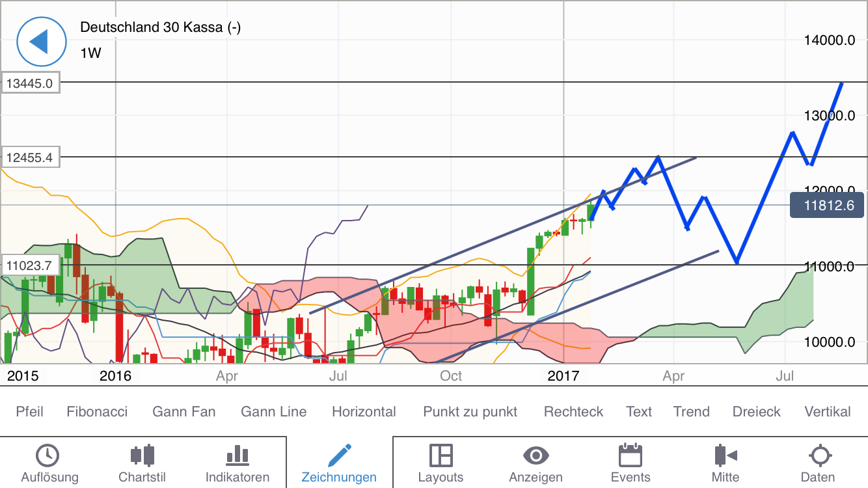Click the blue circular back arrow
868x488 pixels.
[41, 41]
